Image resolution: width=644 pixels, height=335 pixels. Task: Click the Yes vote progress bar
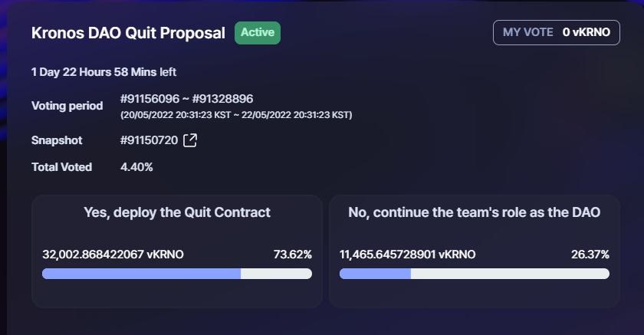[x=177, y=274]
